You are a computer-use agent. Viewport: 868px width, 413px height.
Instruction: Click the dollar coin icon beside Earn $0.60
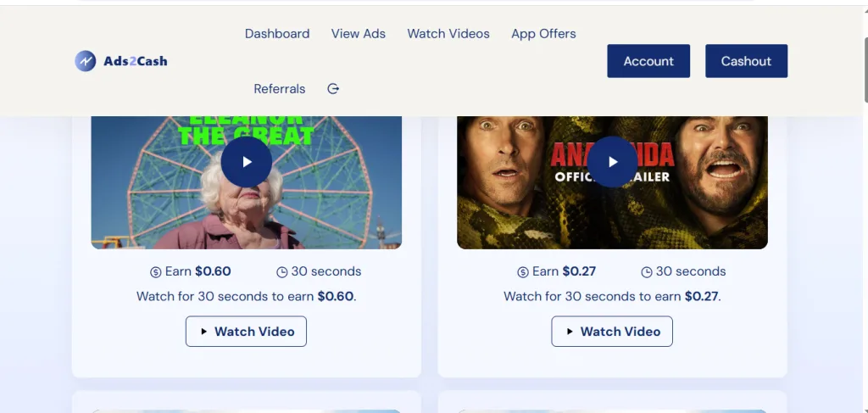[155, 272]
